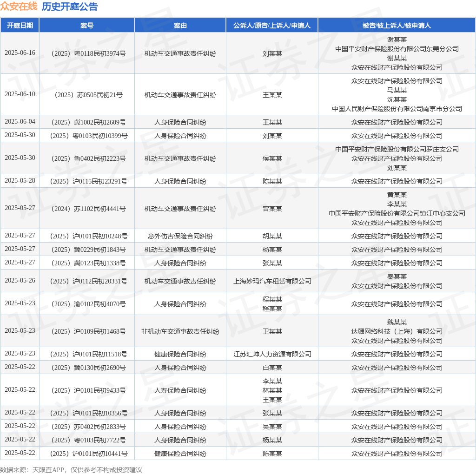Click plaintiff 林某某
This screenshot has width=476, height=474.
[272, 390]
